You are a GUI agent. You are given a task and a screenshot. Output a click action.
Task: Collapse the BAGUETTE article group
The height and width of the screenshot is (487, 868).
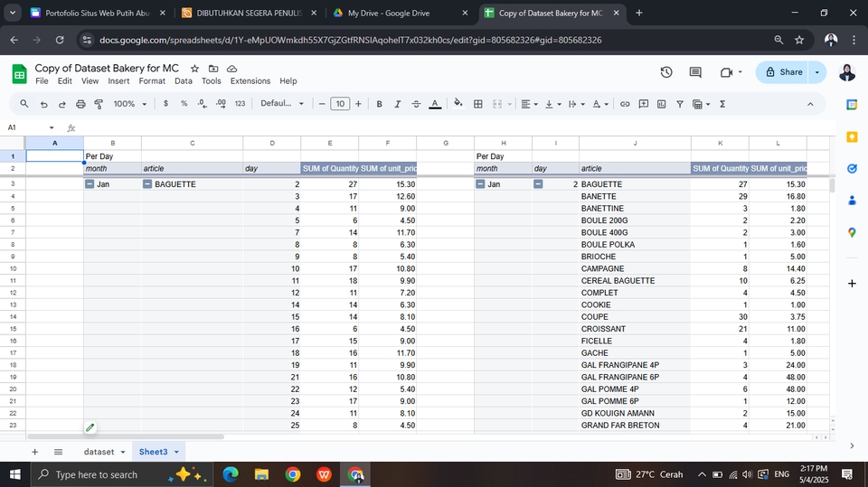tap(147, 184)
